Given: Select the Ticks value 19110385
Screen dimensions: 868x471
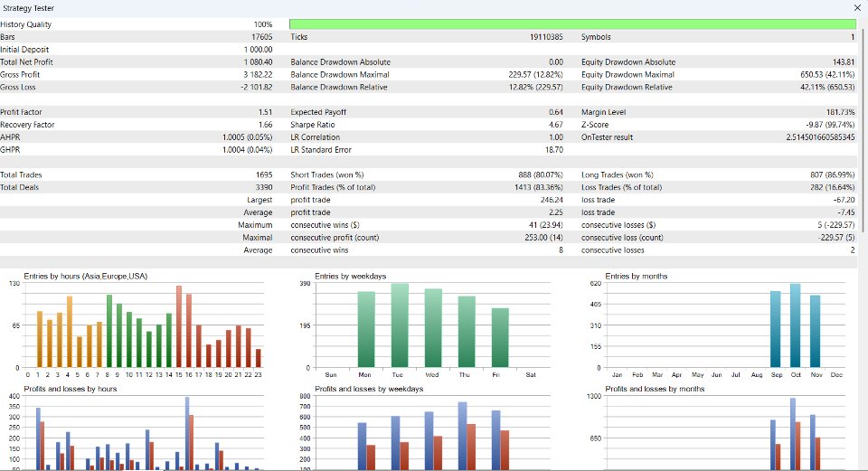Looking at the screenshot, I should pyautogui.click(x=546, y=37).
